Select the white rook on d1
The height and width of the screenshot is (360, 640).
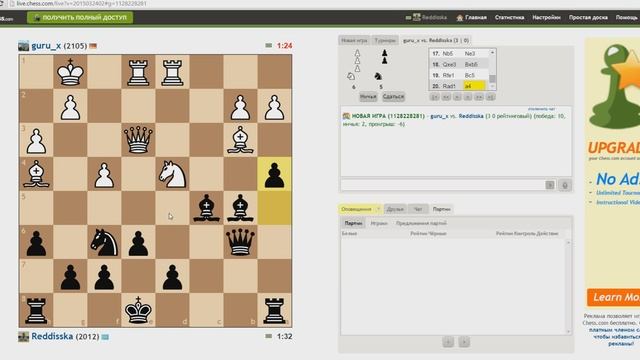point(172,72)
